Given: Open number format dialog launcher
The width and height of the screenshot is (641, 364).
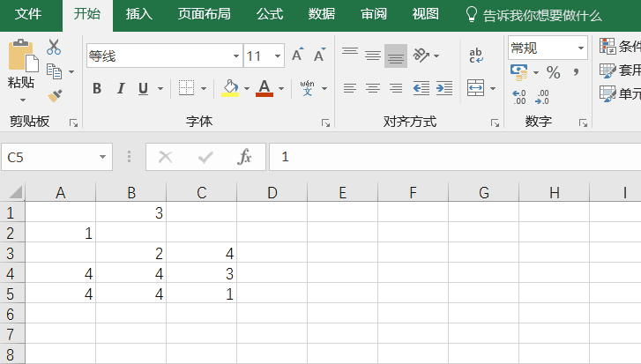Looking at the screenshot, I should (x=583, y=123).
